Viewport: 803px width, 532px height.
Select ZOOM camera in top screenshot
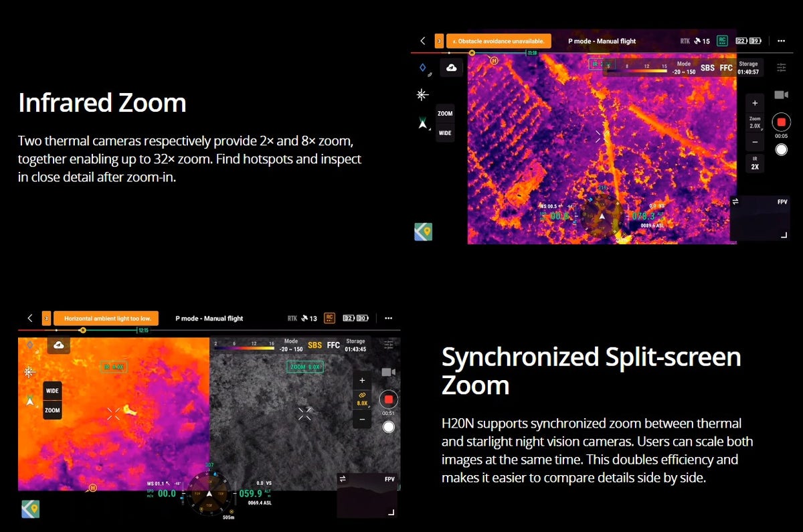coord(445,114)
